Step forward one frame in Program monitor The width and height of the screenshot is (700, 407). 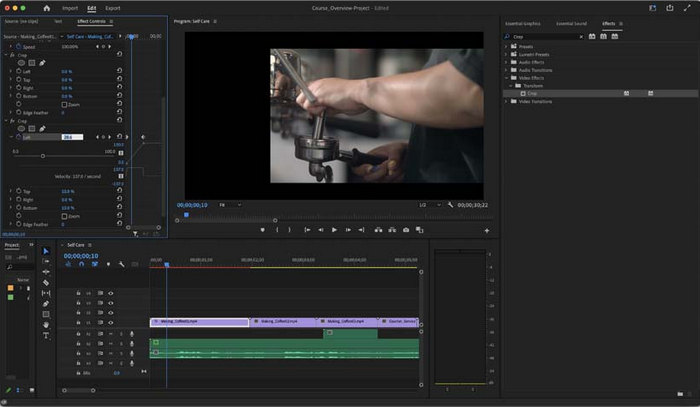coord(348,230)
